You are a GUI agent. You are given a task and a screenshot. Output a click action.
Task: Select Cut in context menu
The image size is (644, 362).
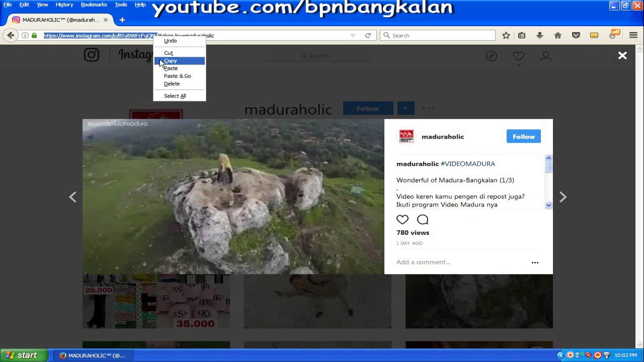180,53
